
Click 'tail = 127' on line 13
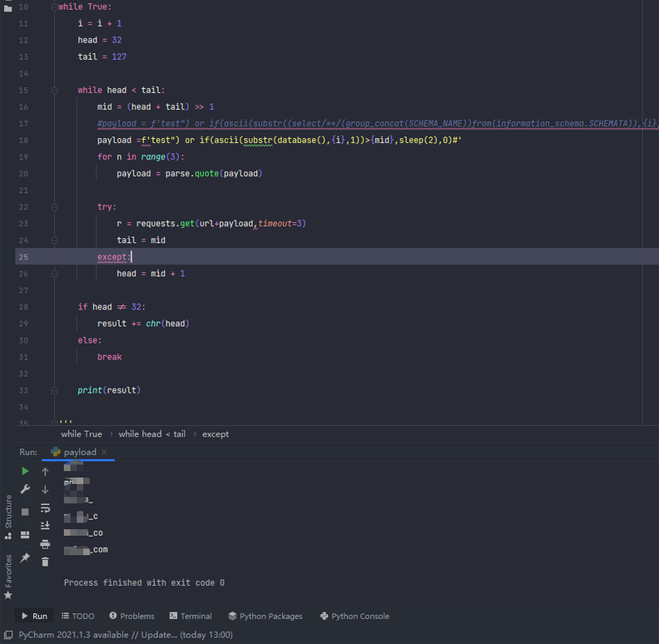point(102,57)
